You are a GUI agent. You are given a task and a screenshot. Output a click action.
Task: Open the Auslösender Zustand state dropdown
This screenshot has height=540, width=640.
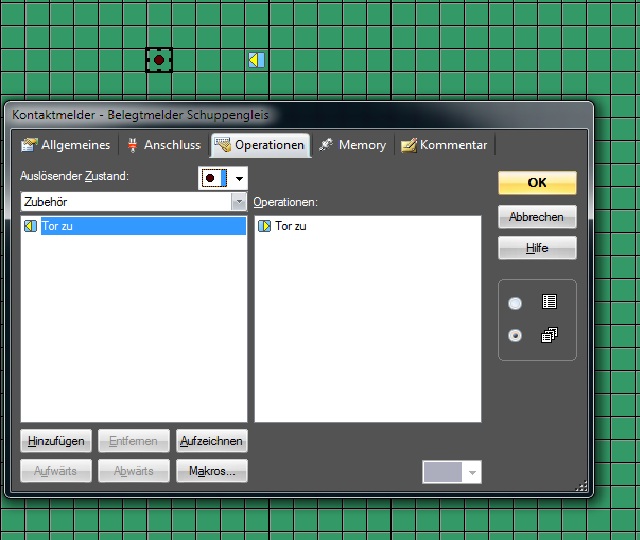(x=239, y=178)
